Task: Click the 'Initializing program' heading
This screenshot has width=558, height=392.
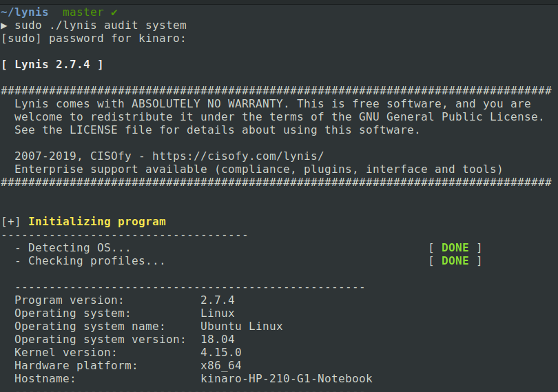Action: [96, 222]
